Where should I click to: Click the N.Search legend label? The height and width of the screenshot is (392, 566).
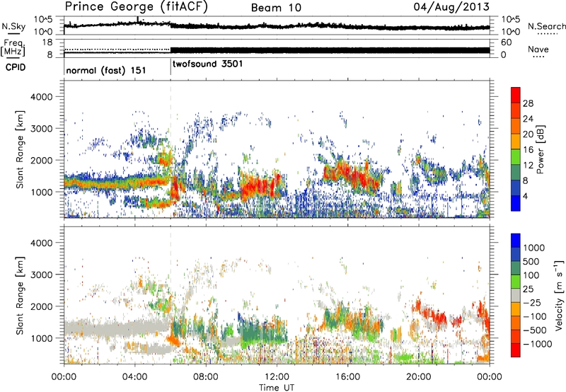(546, 26)
